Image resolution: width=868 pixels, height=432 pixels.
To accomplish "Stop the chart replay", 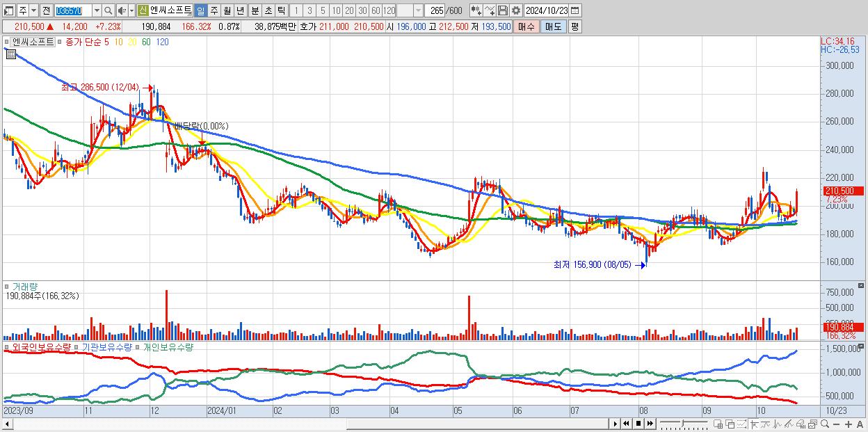I will [638, 424].
